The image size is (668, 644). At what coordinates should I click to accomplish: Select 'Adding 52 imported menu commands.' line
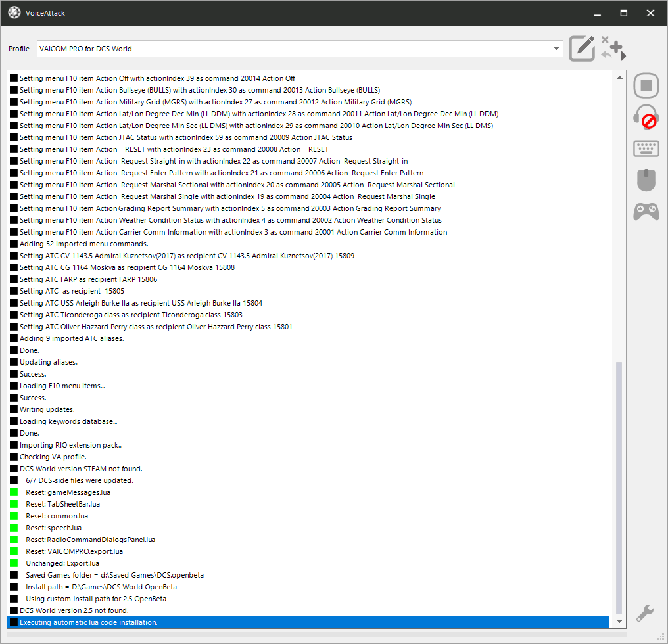tap(308, 244)
